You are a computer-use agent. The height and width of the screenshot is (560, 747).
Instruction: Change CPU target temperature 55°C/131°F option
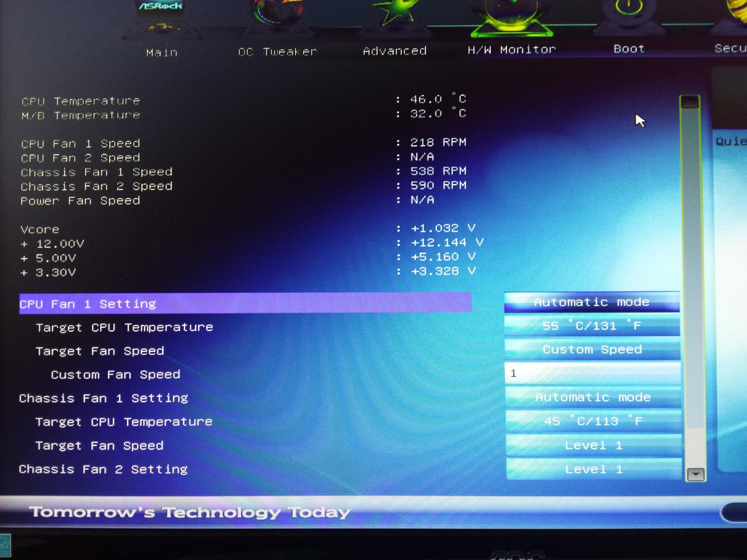[592, 326]
